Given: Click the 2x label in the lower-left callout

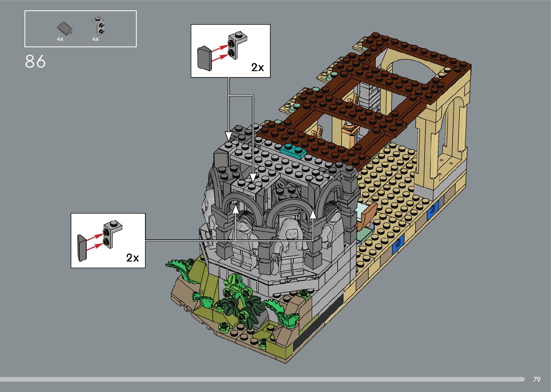Looking at the screenshot, I should (132, 258).
